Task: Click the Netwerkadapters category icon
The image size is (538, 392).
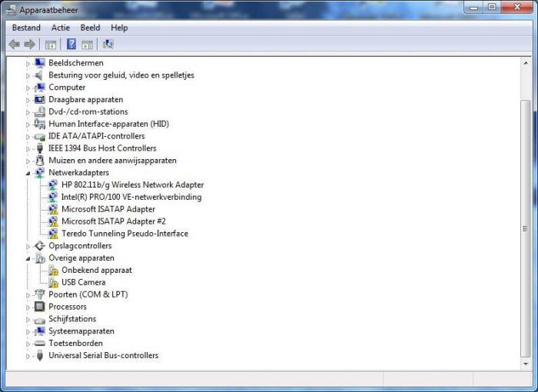Action: pyautogui.click(x=40, y=173)
